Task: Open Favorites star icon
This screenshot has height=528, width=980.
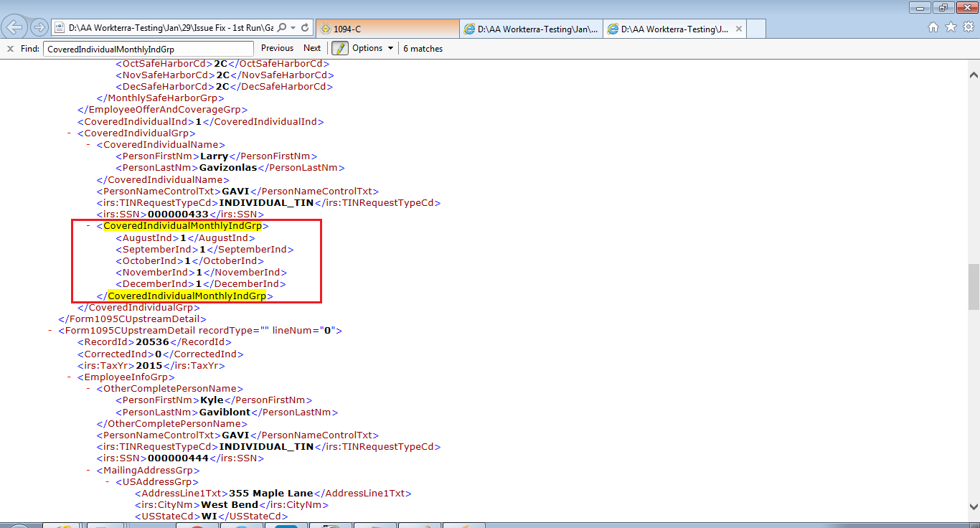Action: click(x=951, y=27)
